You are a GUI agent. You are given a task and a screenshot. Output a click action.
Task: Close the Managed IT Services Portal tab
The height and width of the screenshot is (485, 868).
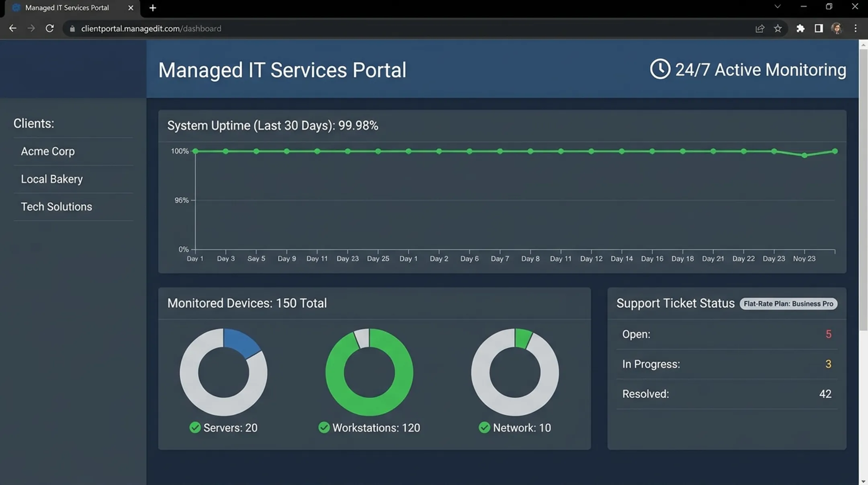pyautogui.click(x=131, y=8)
